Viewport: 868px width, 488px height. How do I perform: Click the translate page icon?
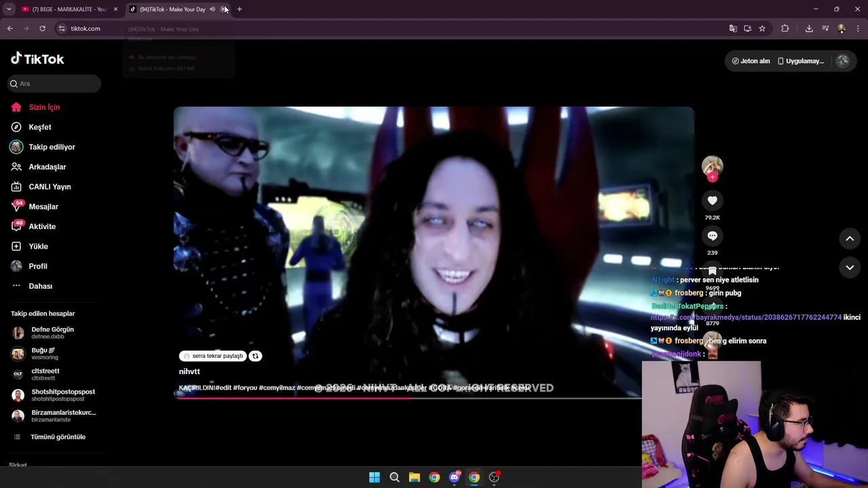pos(733,28)
